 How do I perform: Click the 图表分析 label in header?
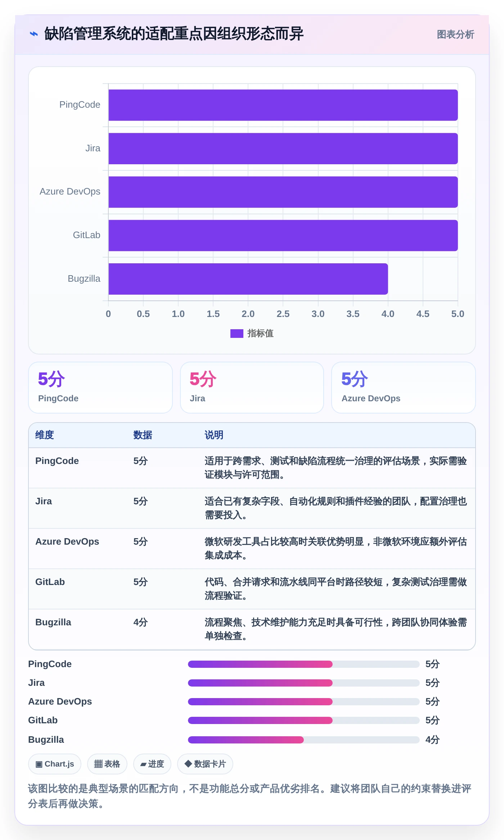(455, 35)
